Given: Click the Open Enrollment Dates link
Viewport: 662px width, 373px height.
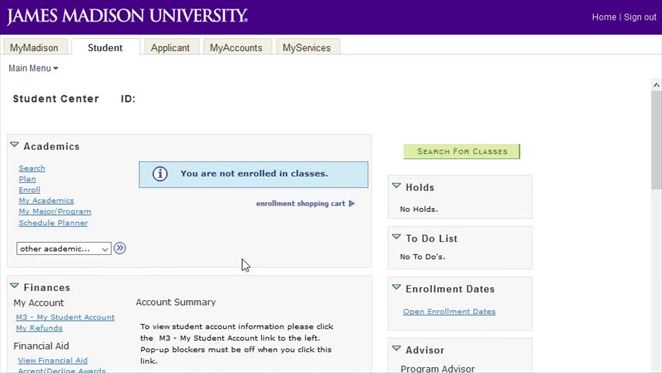Looking at the screenshot, I should click(449, 311).
